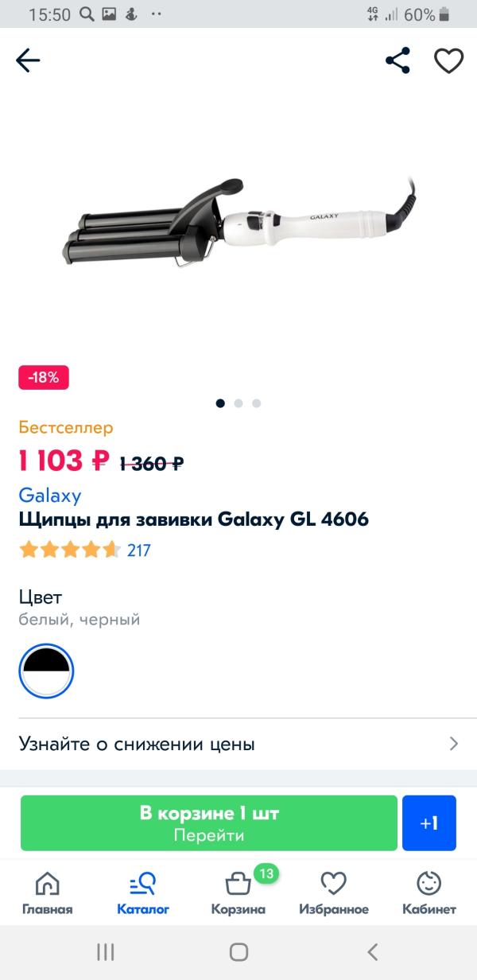Open the Кабинет profile icon
The width and height of the screenshot is (477, 980).
[429, 892]
